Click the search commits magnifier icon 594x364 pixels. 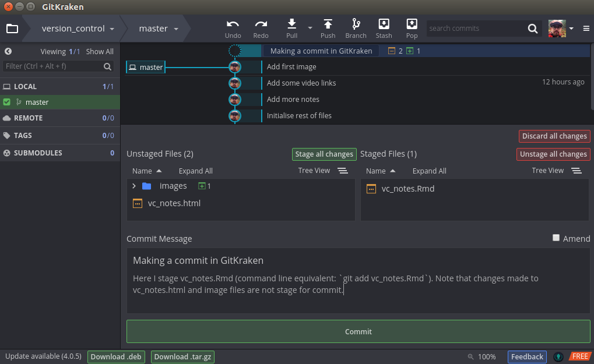coord(533,29)
